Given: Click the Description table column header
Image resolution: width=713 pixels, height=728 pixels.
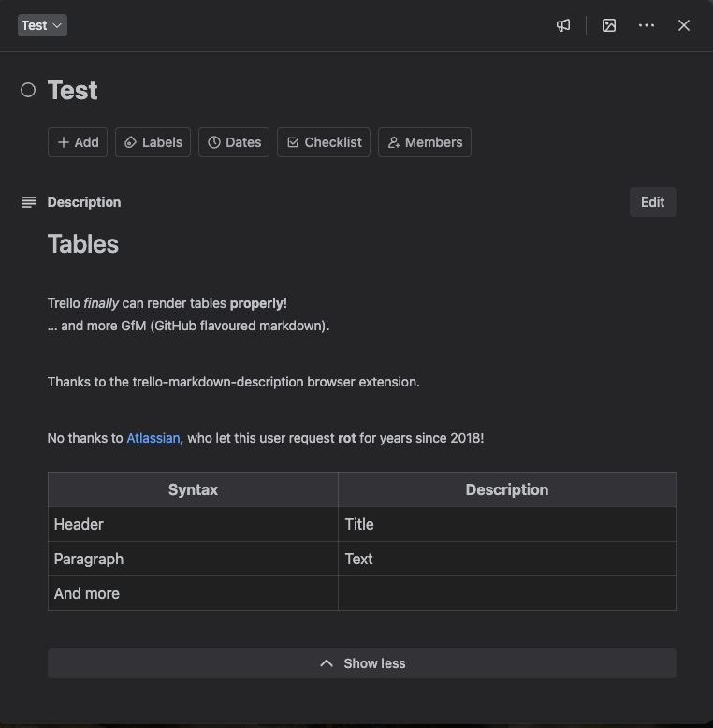Looking at the screenshot, I should pyautogui.click(x=506, y=489).
